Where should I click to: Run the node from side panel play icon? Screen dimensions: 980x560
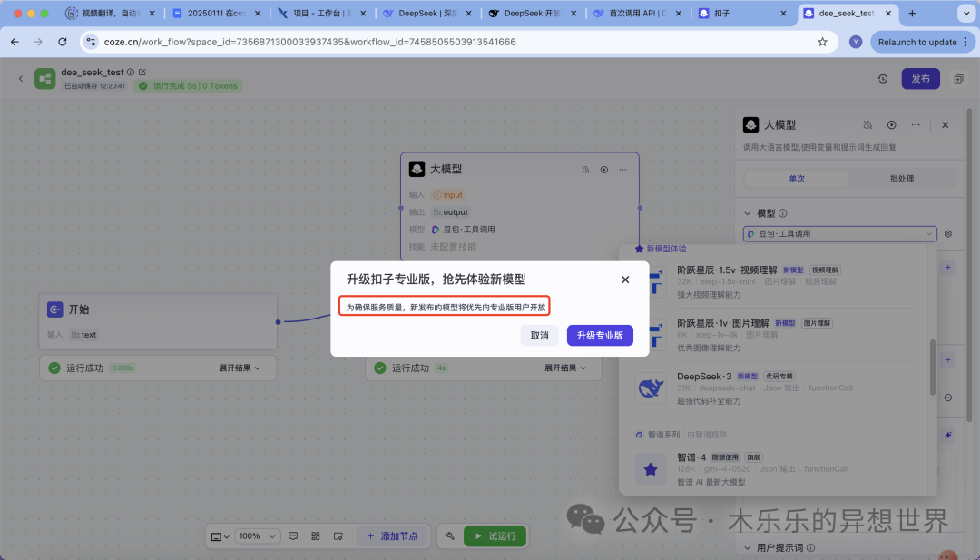coord(892,125)
